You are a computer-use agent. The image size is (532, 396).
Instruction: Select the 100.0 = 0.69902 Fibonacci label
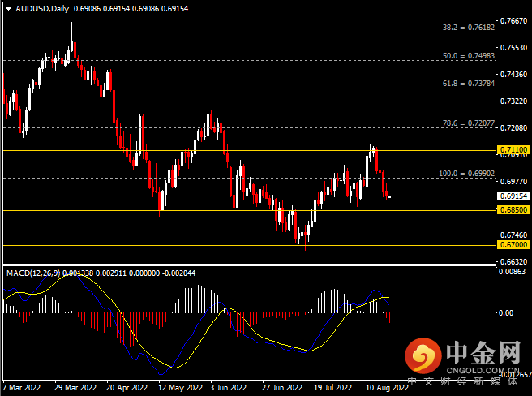click(467, 174)
